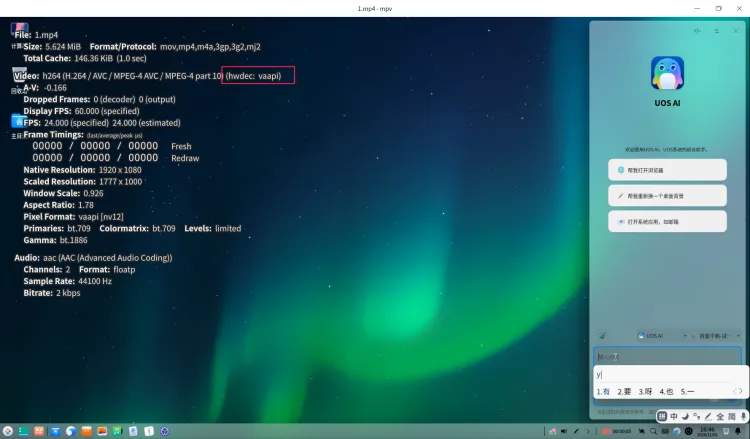Open the UOS AI assistant dropdown
This screenshot has height=439, width=750.
[x=662, y=336]
